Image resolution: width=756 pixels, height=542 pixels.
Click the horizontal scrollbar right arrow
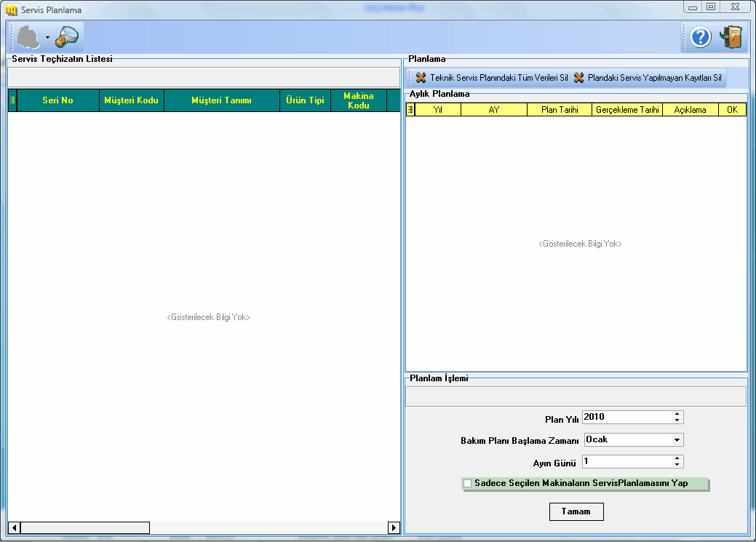[x=394, y=527]
